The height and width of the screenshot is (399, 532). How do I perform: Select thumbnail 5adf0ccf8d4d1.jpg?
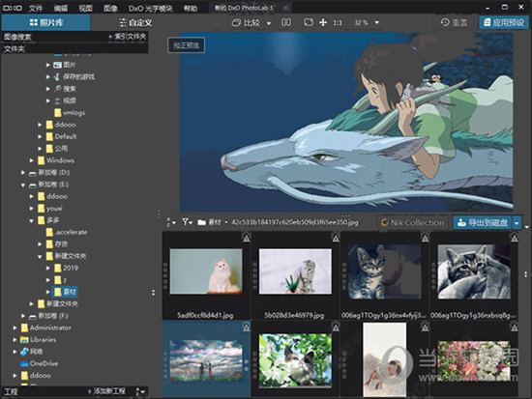[206, 271]
